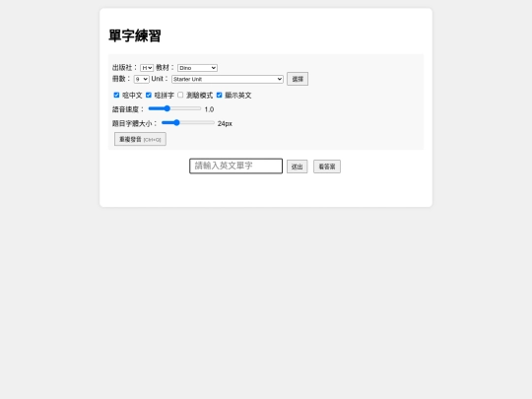Enable the 測驗模式 checkbox
532x399 pixels.
coord(180,95)
